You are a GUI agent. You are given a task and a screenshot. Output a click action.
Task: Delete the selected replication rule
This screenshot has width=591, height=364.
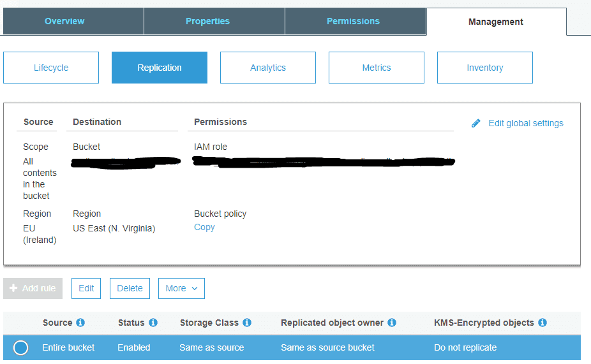130,288
